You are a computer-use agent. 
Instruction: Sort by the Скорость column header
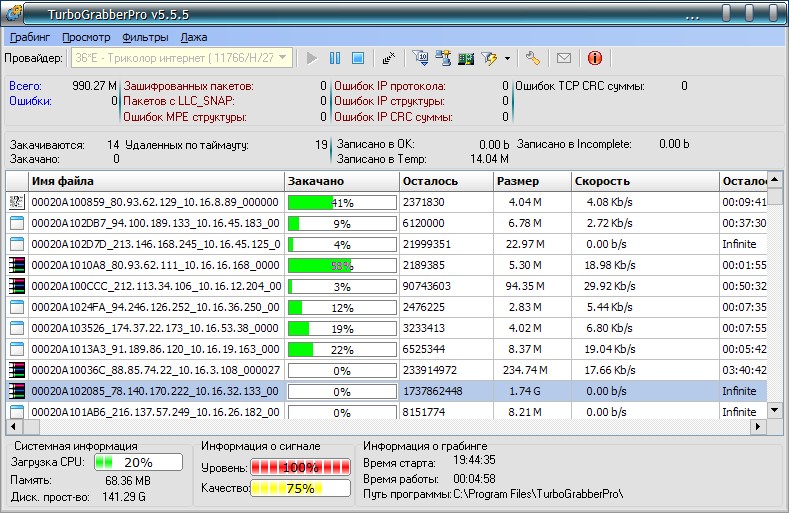pyautogui.click(x=645, y=181)
